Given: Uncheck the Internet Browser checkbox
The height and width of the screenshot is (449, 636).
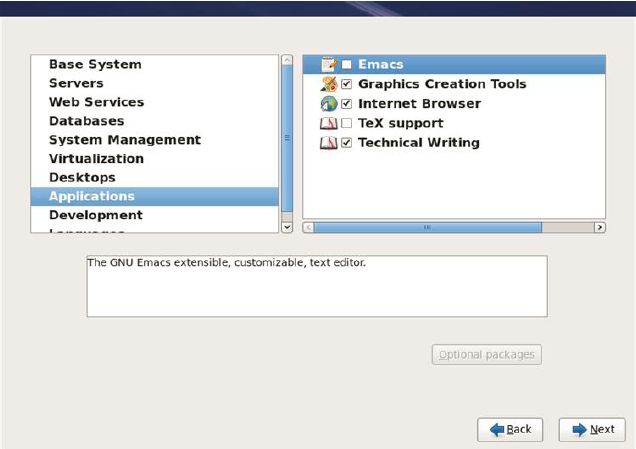Looking at the screenshot, I should [x=346, y=103].
